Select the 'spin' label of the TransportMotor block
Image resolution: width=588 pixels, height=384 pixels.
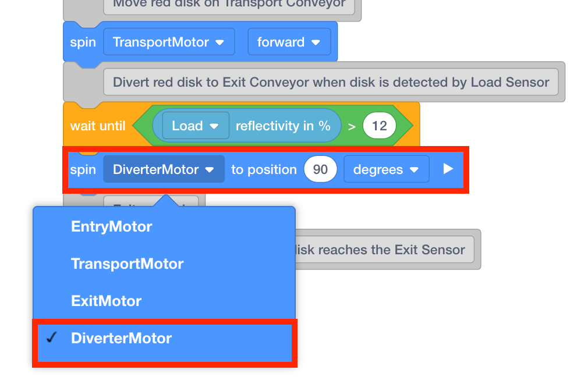point(83,42)
